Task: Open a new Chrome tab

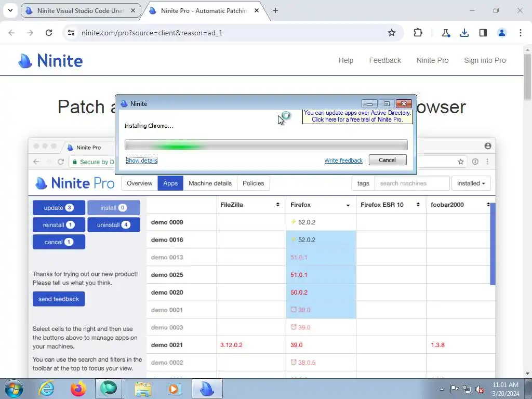Action: [275, 10]
